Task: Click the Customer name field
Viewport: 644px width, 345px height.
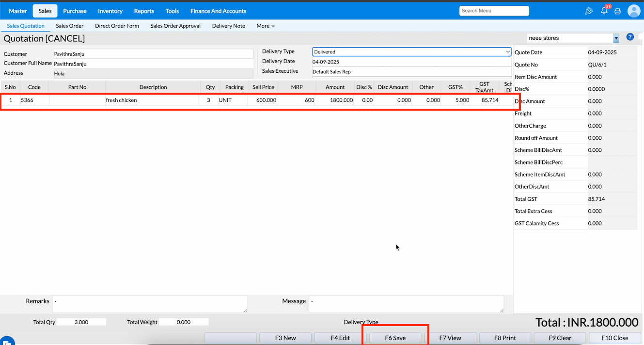Action: pos(153,54)
